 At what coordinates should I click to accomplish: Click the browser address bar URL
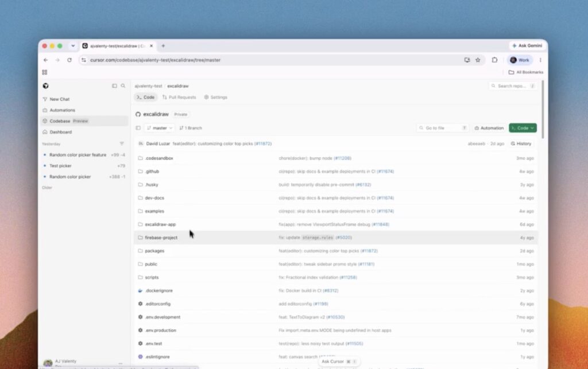[x=155, y=60]
